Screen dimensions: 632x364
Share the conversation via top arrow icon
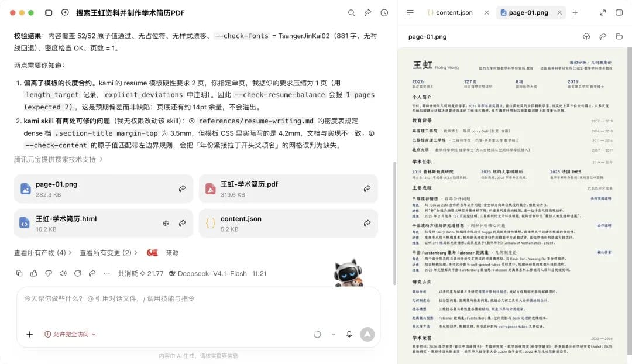[367, 13]
